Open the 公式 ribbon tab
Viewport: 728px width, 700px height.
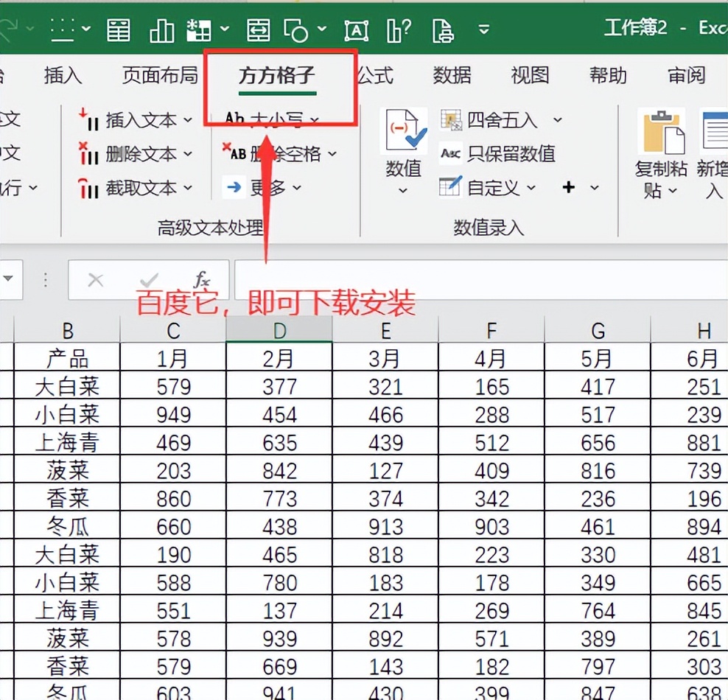pos(376,75)
